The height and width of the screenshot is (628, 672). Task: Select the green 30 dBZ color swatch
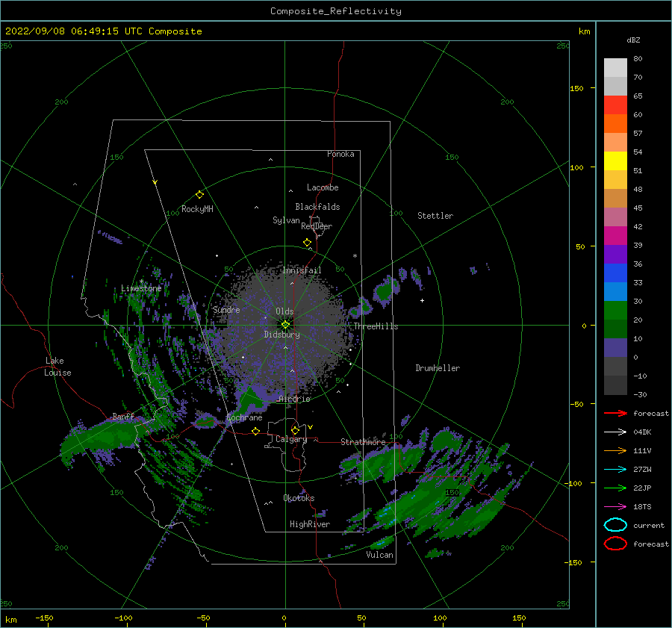pyautogui.click(x=615, y=310)
